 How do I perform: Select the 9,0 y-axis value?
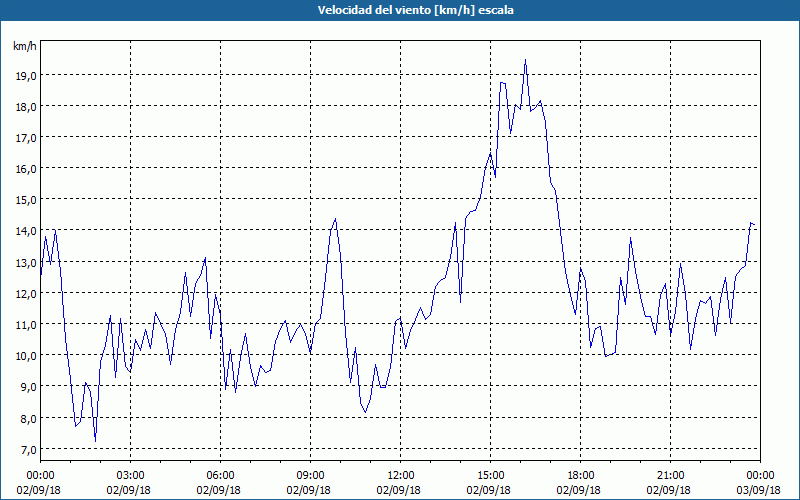(x=28, y=387)
